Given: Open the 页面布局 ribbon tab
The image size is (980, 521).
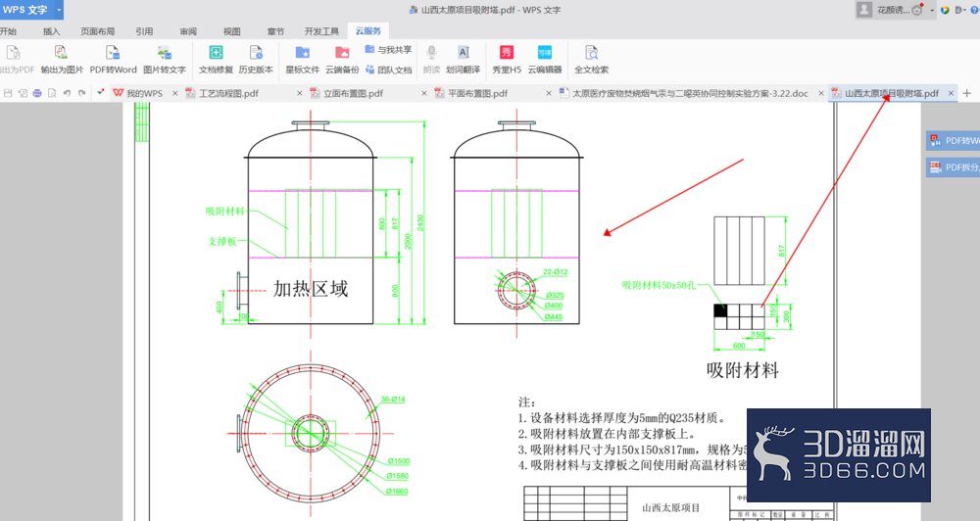Looking at the screenshot, I should [x=97, y=31].
